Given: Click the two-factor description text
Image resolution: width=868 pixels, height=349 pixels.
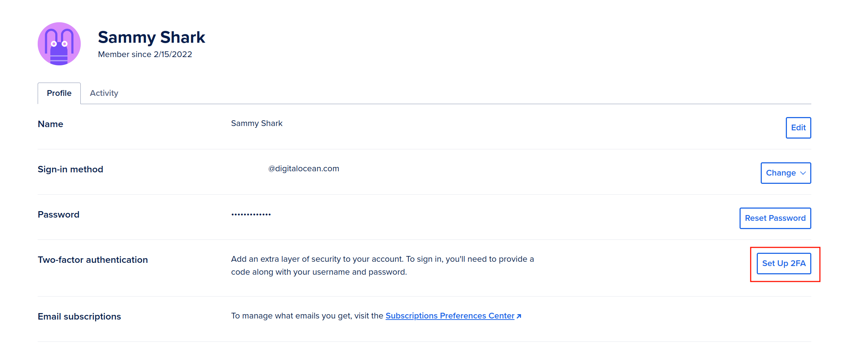Looking at the screenshot, I should 383,266.
